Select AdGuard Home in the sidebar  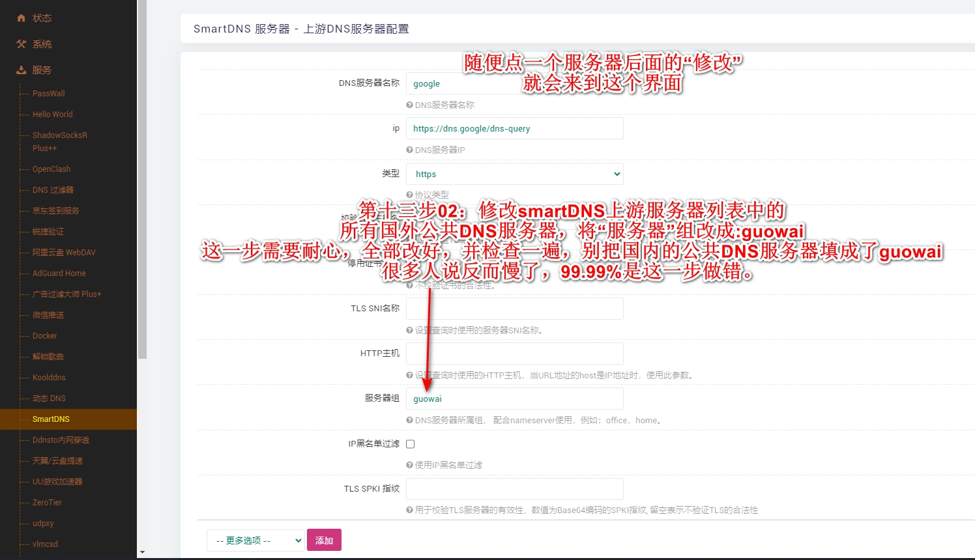(59, 273)
